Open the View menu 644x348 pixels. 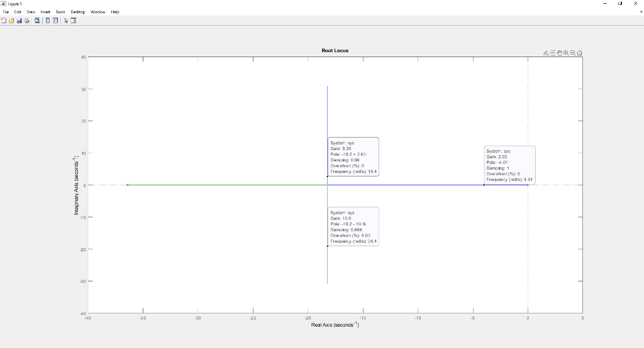pos(31,12)
